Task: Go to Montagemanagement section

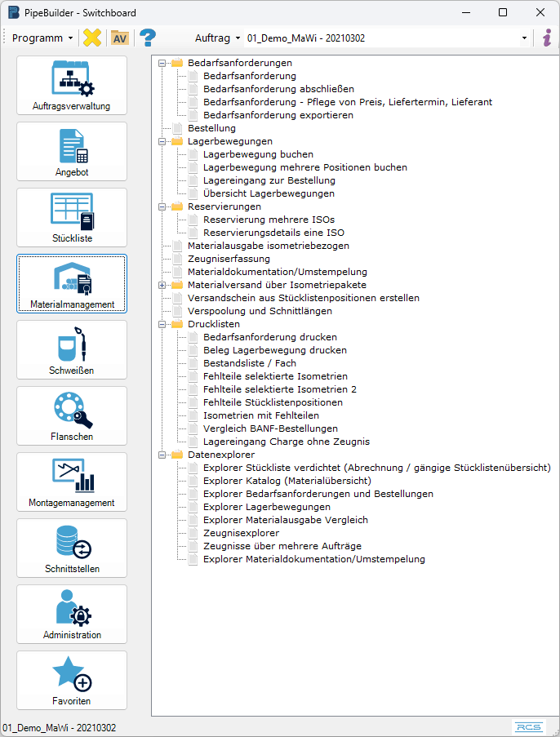Action: (x=72, y=482)
